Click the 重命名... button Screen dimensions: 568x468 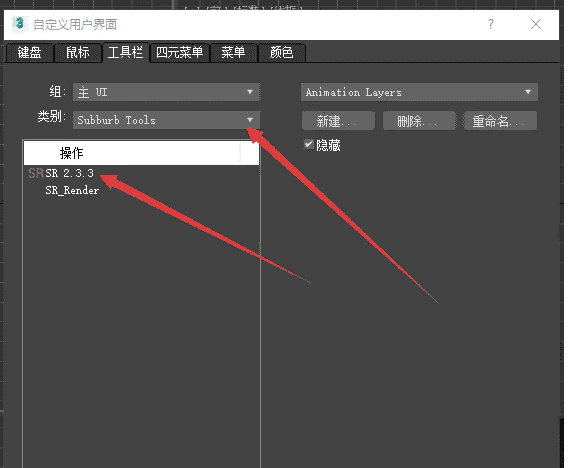tap(500, 121)
